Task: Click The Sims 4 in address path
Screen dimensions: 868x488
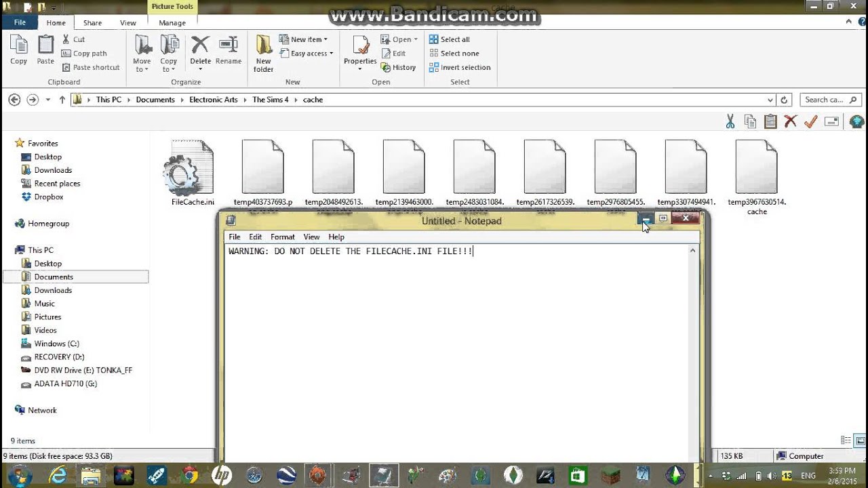Action: (270, 100)
